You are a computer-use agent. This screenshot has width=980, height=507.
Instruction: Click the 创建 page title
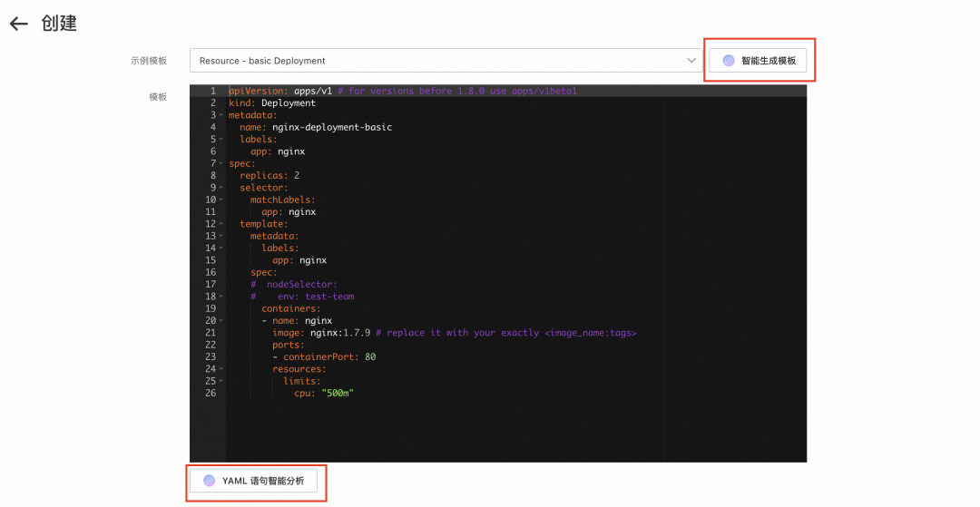pyautogui.click(x=59, y=24)
